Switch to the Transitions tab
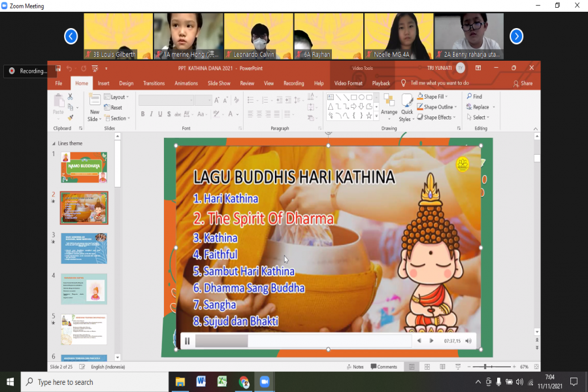 (154, 83)
